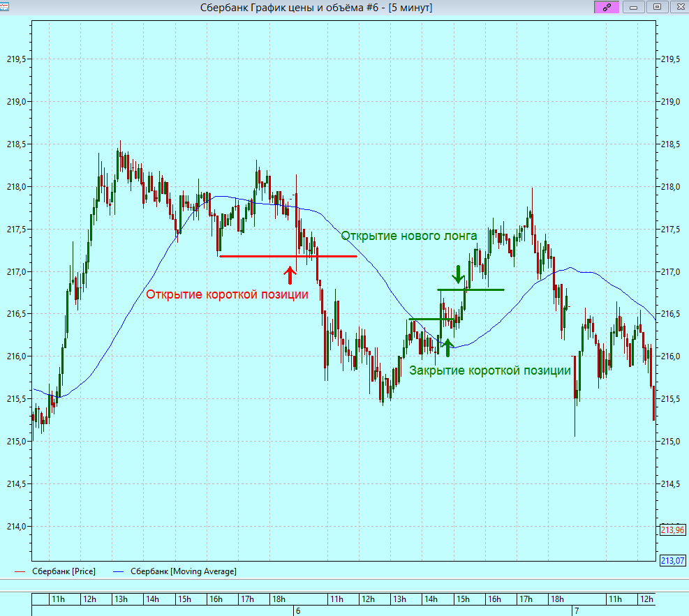The height and width of the screenshot is (616, 689).
Task: Click date marker 6 on time axis
Action: click(x=298, y=610)
